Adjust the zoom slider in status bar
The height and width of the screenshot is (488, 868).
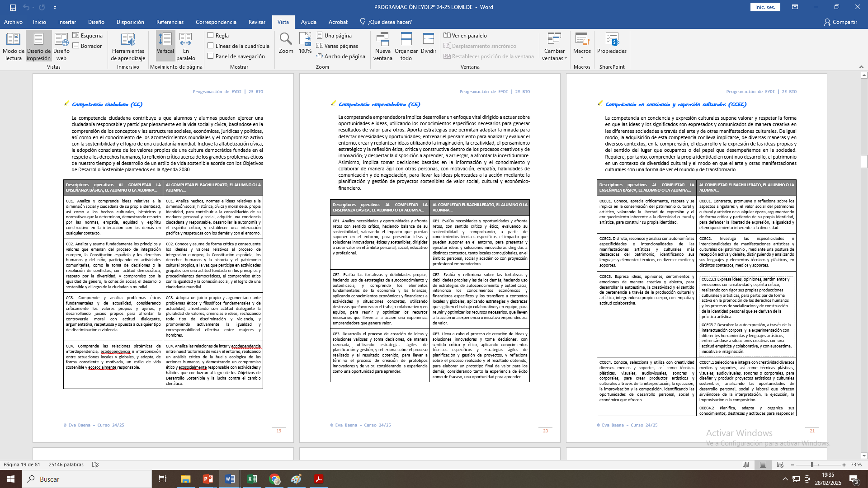(812, 465)
